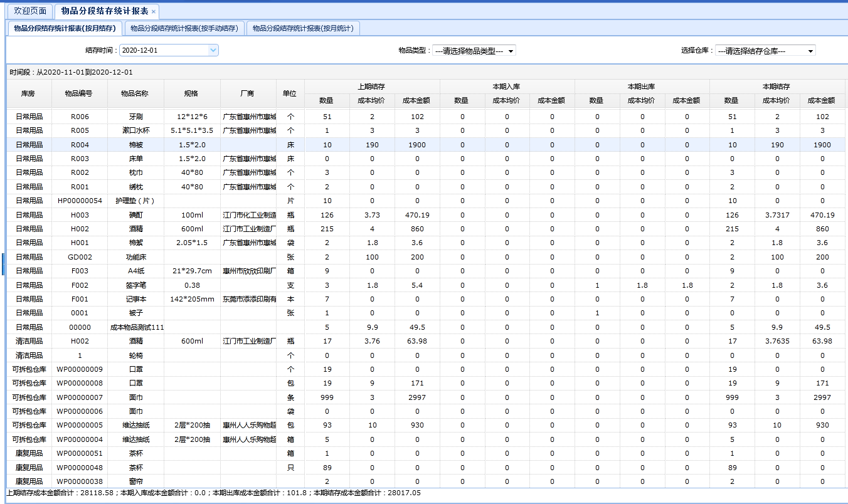Click the left edge panel collapse handle
This screenshot has height=504, width=848.
coord(3,263)
